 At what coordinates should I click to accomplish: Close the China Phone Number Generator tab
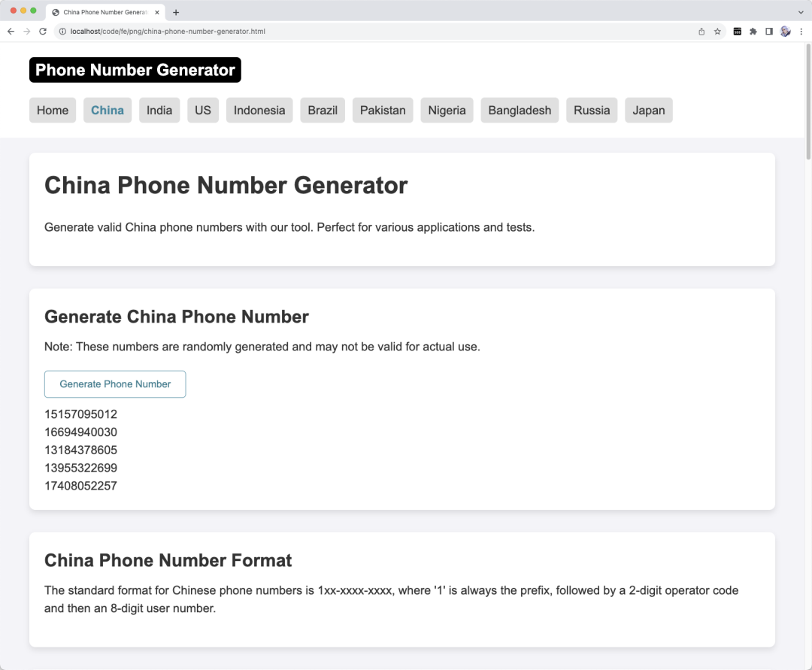[157, 12]
